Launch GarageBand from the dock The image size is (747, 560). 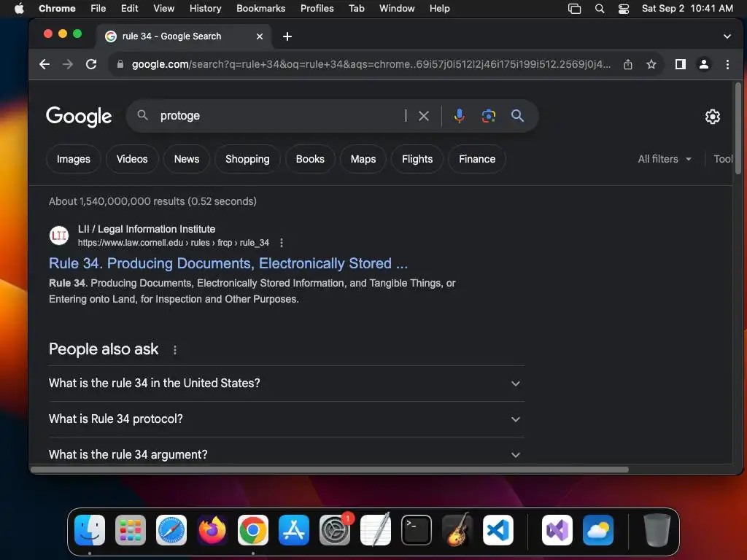(x=457, y=530)
